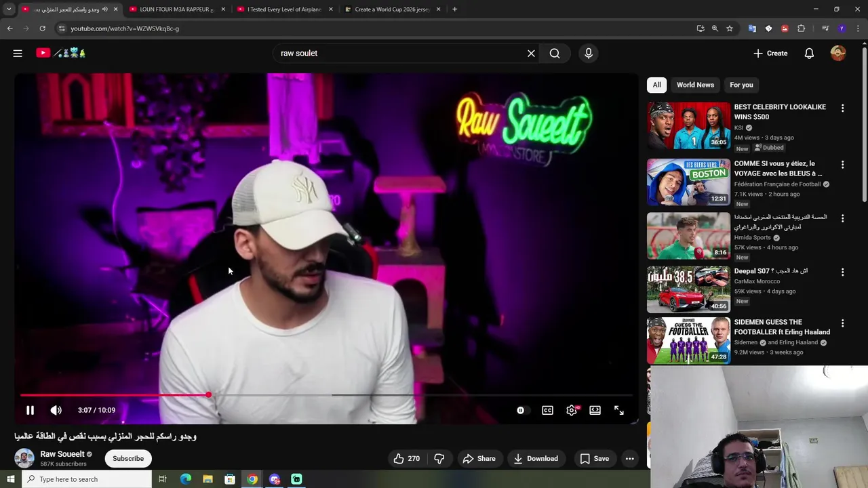Go to YouTube home via logo
Screen dimensions: 868x488
pos(60,53)
